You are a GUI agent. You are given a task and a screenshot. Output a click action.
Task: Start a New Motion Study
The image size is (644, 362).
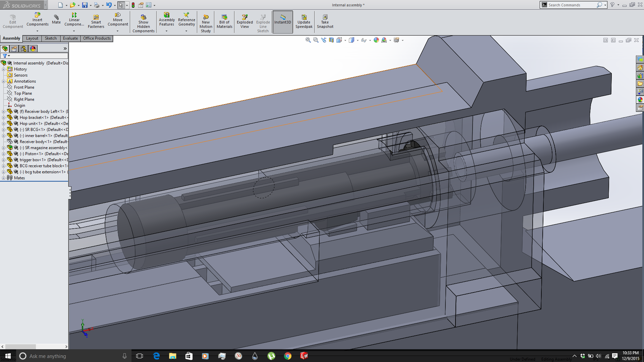(206, 24)
